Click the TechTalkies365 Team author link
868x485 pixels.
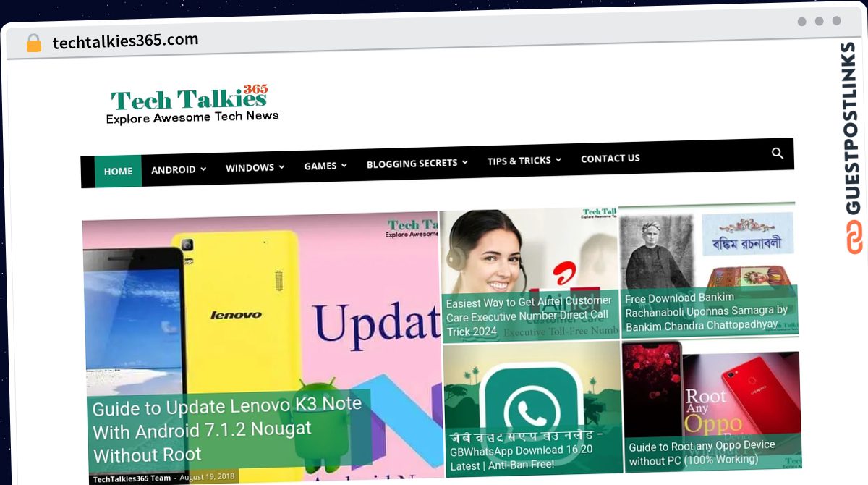click(x=132, y=478)
